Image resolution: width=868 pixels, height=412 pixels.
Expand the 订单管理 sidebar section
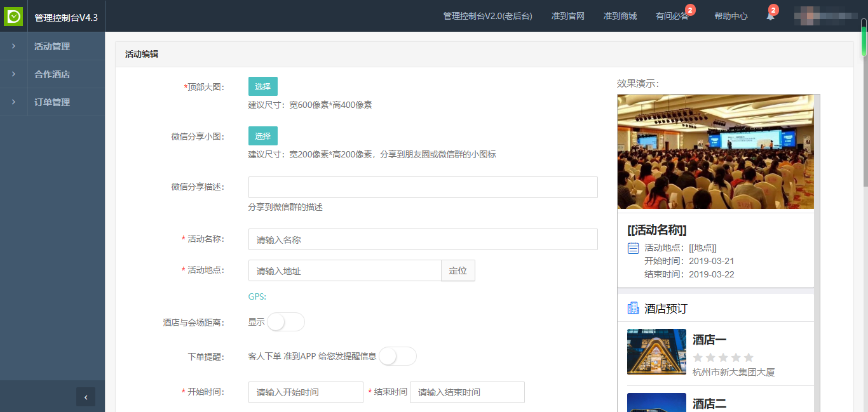52,102
